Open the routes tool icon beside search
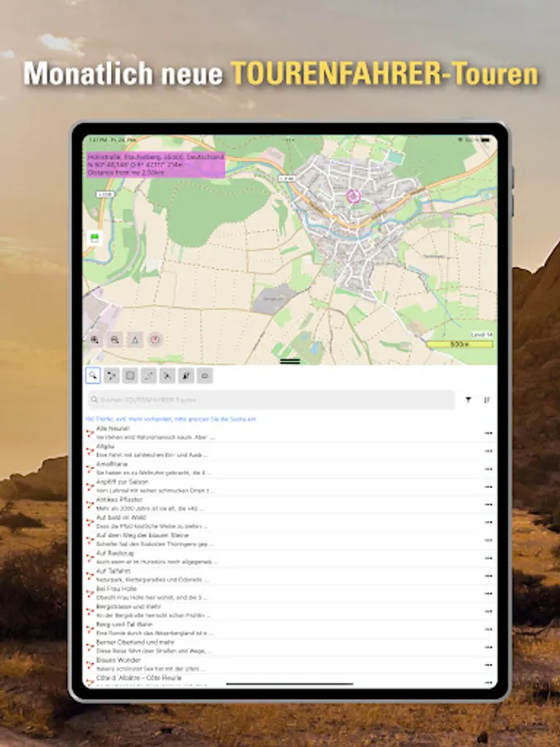Image resolution: width=560 pixels, height=747 pixels. click(x=111, y=376)
